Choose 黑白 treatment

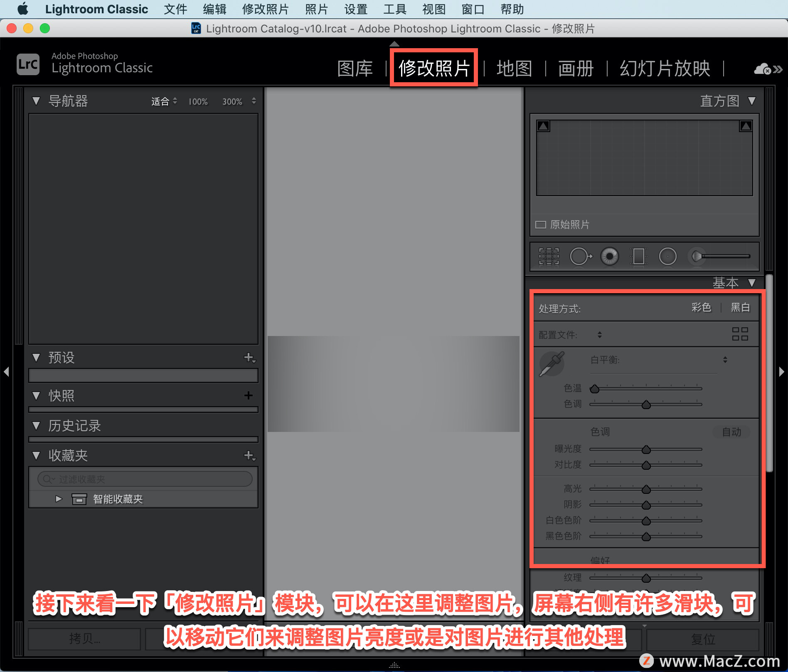740,307
